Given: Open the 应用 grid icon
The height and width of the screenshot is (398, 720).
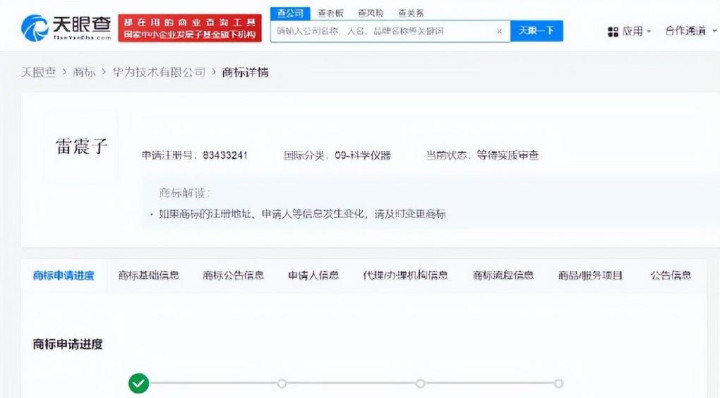Looking at the screenshot, I should 613,32.
